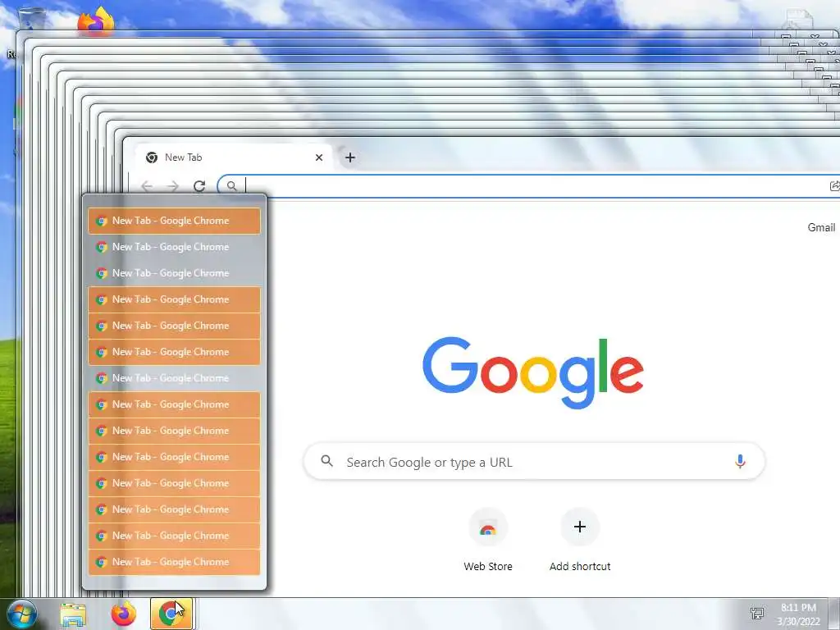Viewport: 840px width, 630px height.
Task: Start voice search with microphone icon
Action: (x=740, y=461)
